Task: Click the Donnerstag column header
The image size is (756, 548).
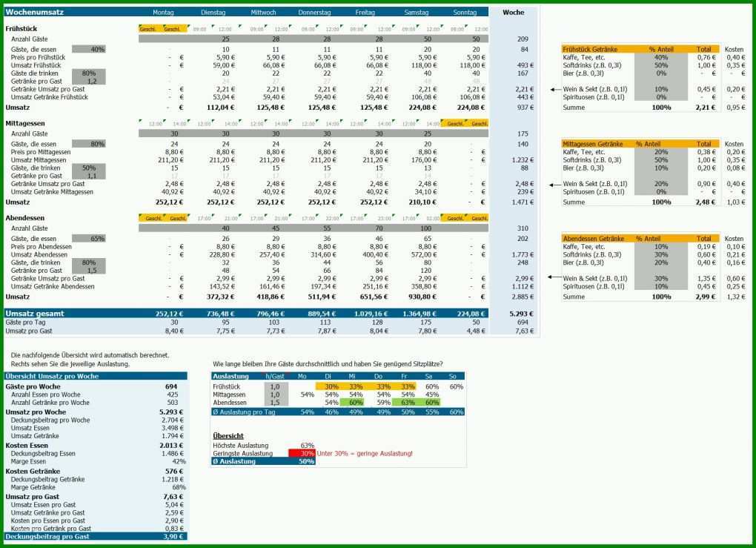Action: pos(314,12)
